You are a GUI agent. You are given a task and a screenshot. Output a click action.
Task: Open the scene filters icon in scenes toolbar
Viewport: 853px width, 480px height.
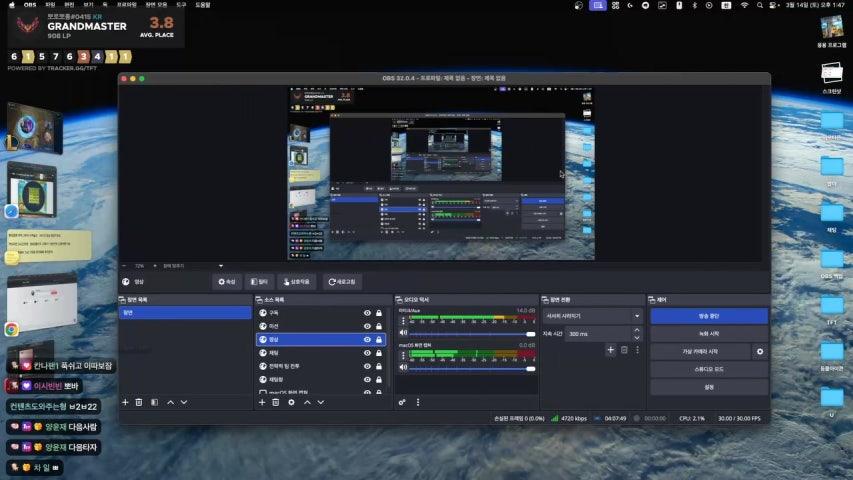tap(153, 402)
